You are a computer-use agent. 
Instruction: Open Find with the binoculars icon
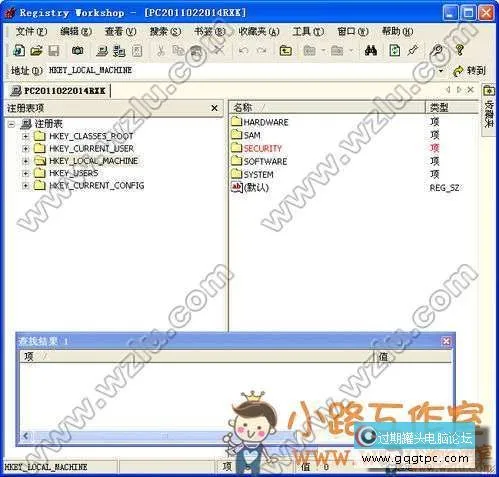[371, 51]
